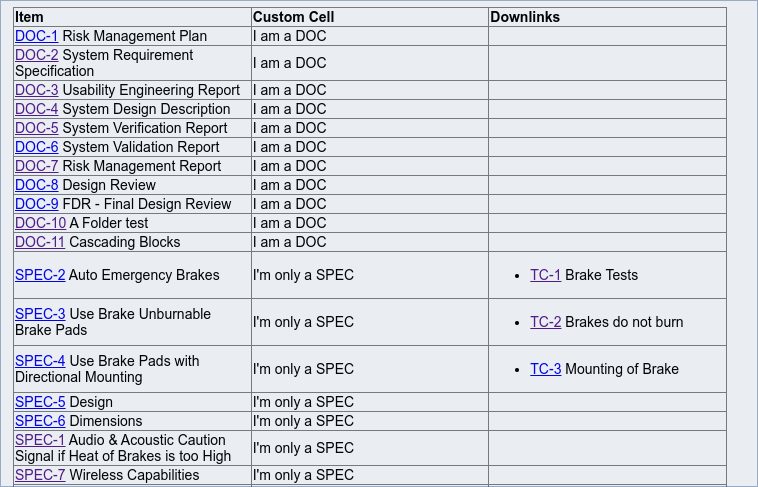758x487 pixels.
Task: Click the SPEC-5 Design link
Action: (x=40, y=402)
